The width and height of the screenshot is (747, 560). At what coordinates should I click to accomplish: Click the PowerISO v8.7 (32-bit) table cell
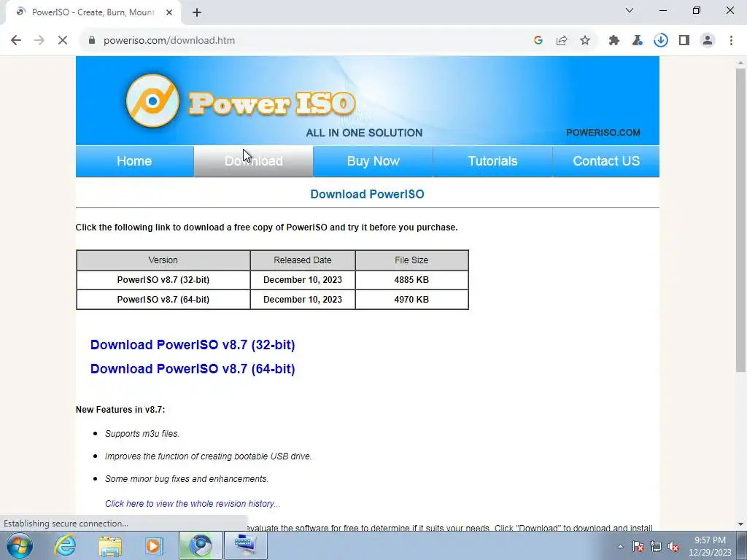tap(163, 280)
